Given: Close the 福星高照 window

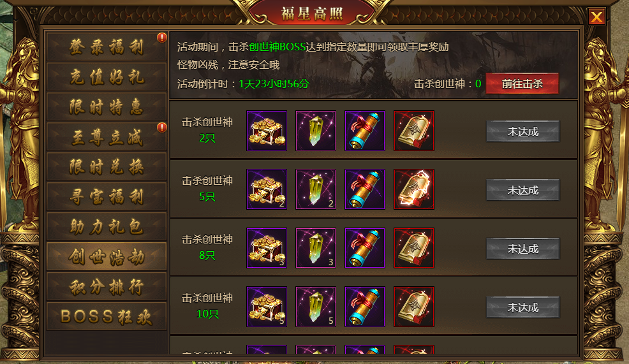Looking at the screenshot, I should pos(596,17).
